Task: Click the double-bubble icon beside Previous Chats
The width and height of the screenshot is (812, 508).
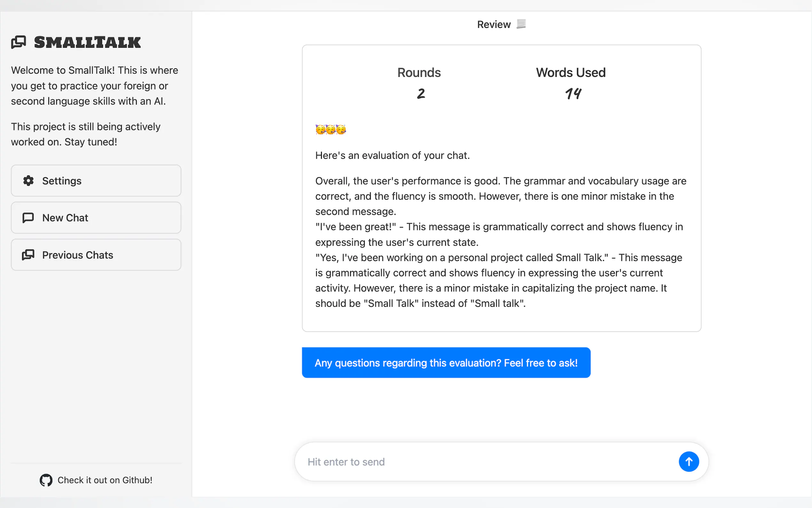Action: point(28,255)
